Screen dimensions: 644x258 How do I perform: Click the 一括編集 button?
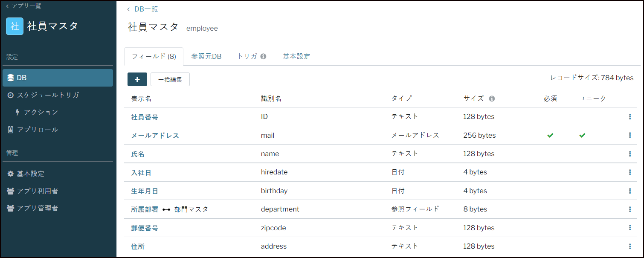170,79
